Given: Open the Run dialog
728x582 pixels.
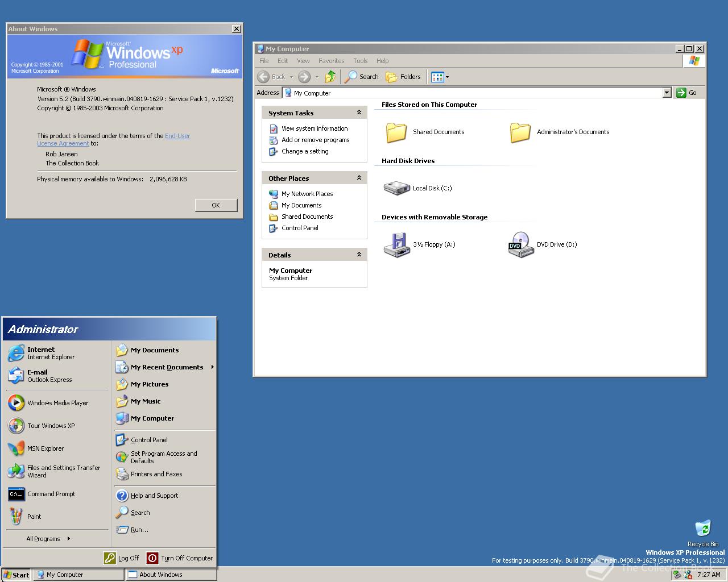Looking at the screenshot, I should [x=165, y=530].
